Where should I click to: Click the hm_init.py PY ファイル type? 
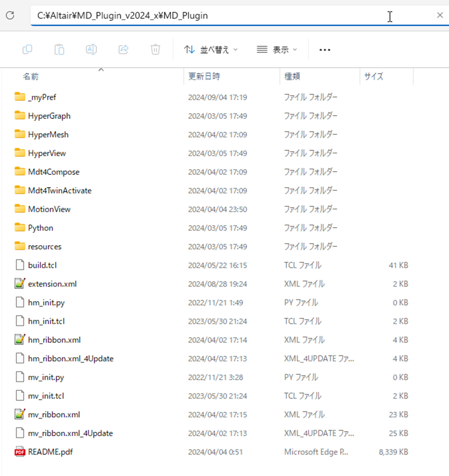(301, 303)
